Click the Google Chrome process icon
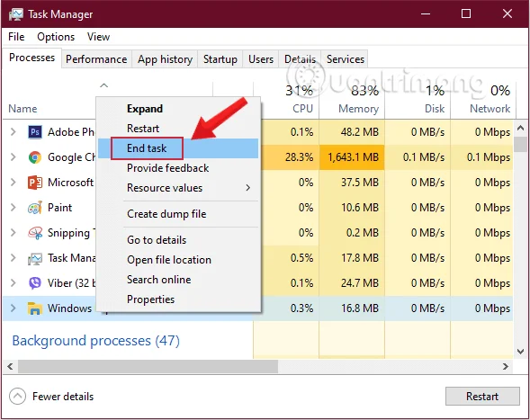 tap(35, 157)
